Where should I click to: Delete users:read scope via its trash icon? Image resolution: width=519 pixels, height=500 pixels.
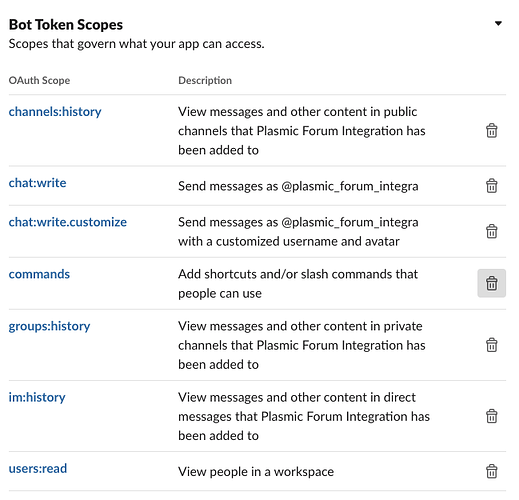[492, 471]
